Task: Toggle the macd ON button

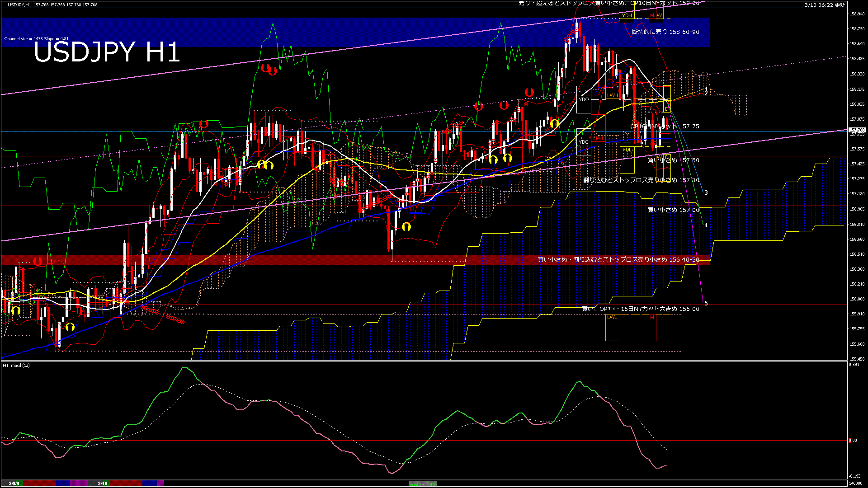Action: point(422,483)
